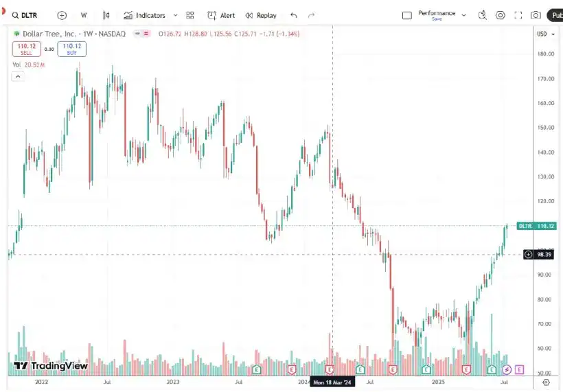Open the indicator templates grid icon
Viewport: 563px width, 392px height.
tap(190, 15)
